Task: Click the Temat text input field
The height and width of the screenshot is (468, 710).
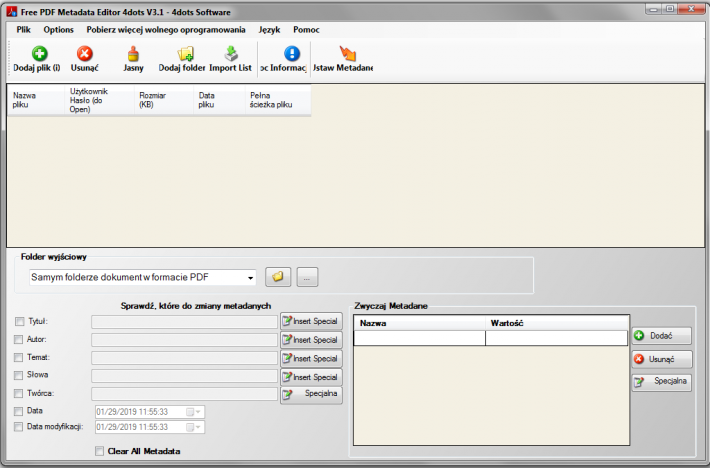Action: click(x=184, y=358)
